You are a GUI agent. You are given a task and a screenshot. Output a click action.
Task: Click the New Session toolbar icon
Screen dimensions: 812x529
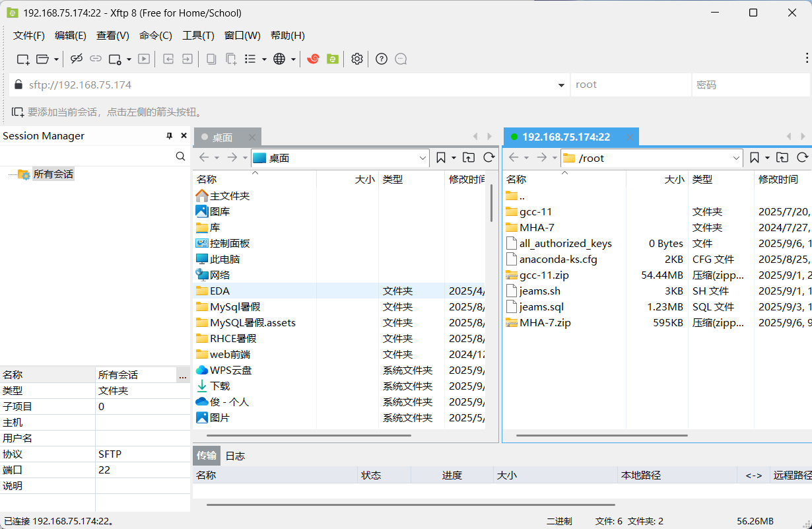pos(23,59)
